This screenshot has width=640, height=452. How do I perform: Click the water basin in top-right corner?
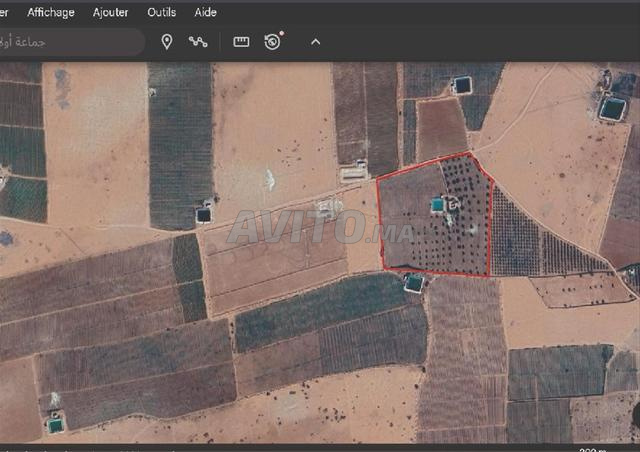[612, 108]
